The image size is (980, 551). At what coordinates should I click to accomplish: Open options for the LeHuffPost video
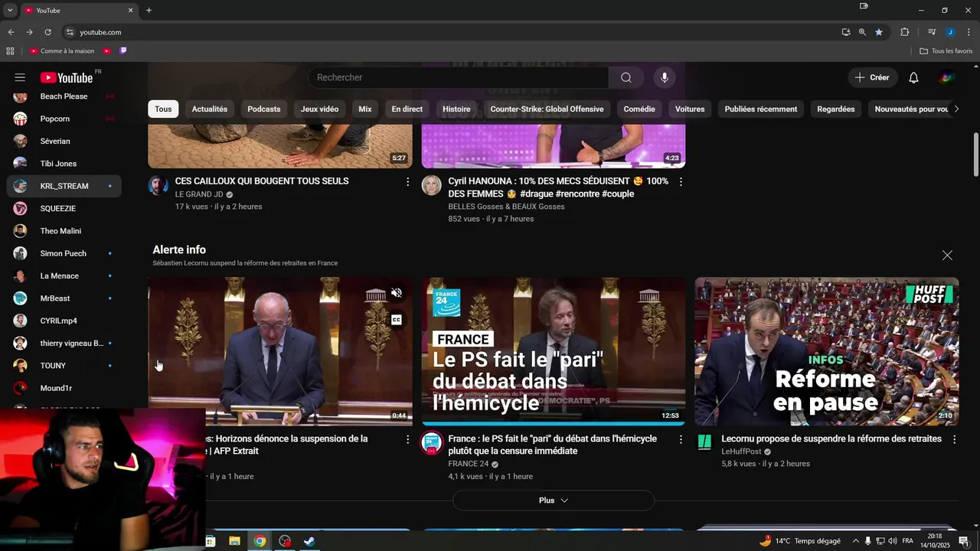954,439
